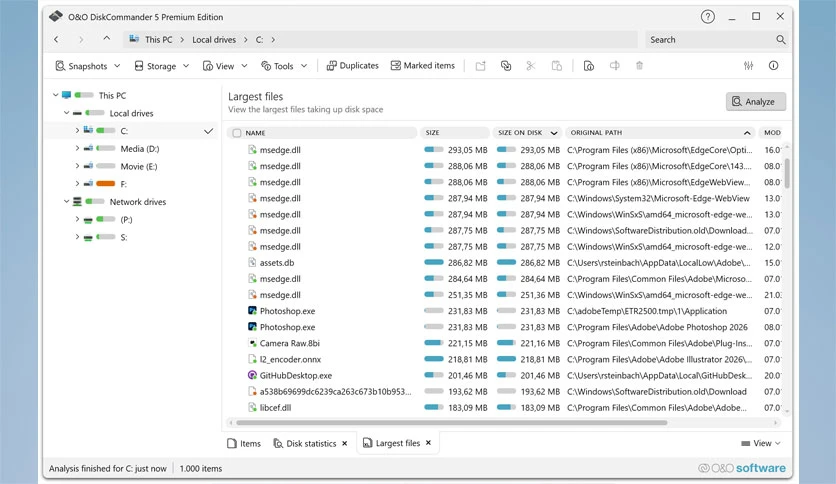Open the bottom-right View dropdown
The height and width of the screenshot is (484, 836).
tap(761, 443)
